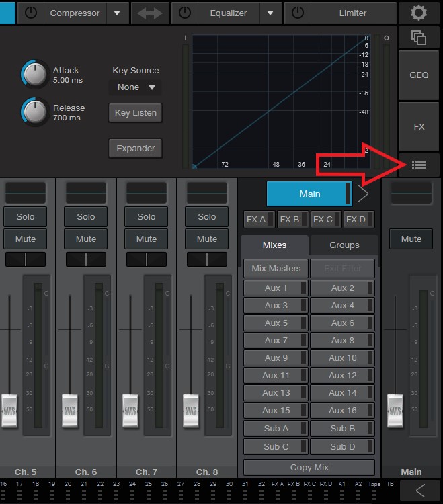
Task: Jump to channel 24 in meter strip
Action: point(132,491)
